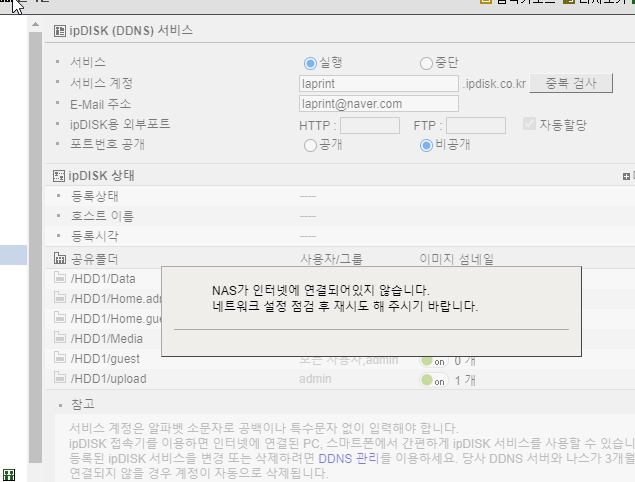Image resolution: width=635 pixels, height=482 pixels.
Task: Click the 사용자/그룹 column header
Action: [x=331, y=259]
